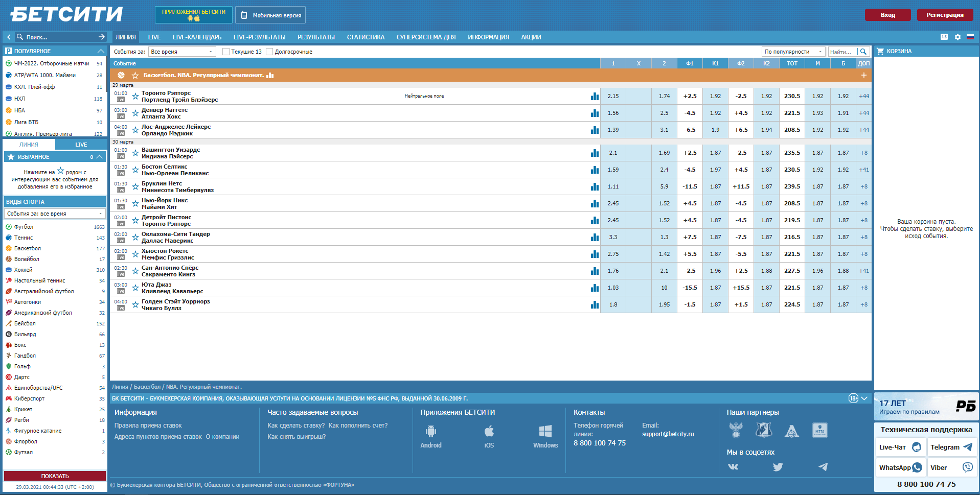Open VK social network icon
The height and width of the screenshot is (495, 980).
click(x=733, y=466)
